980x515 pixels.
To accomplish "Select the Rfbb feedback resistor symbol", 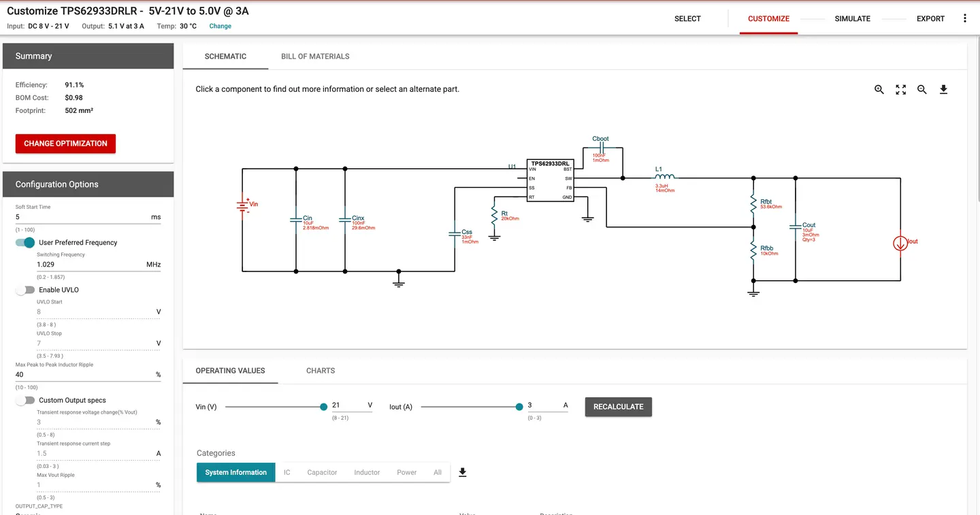I will [753, 250].
